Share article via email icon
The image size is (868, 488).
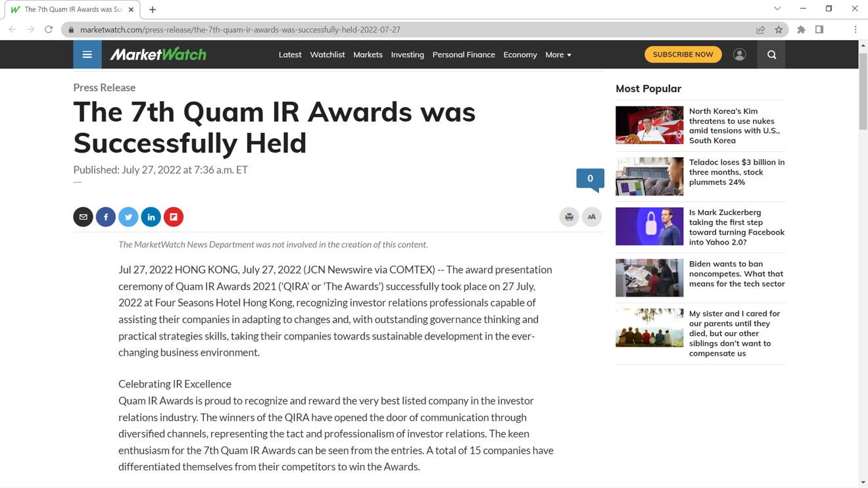point(83,217)
